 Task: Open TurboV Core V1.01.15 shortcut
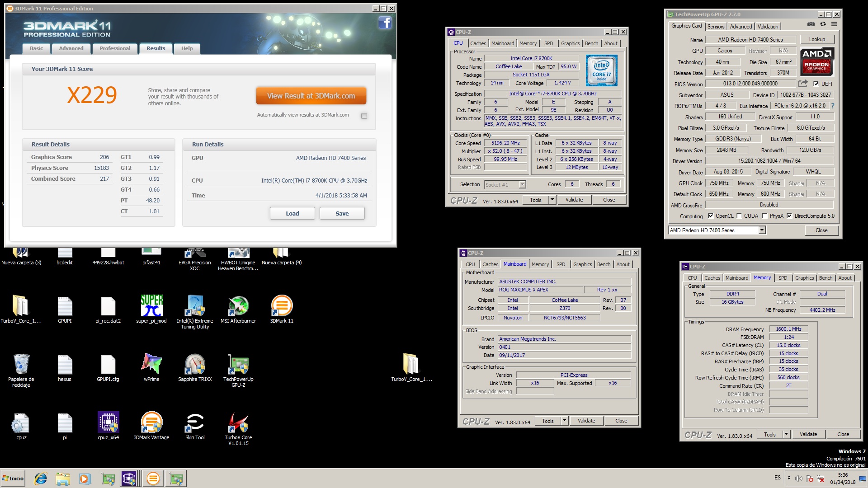pyautogui.click(x=238, y=429)
